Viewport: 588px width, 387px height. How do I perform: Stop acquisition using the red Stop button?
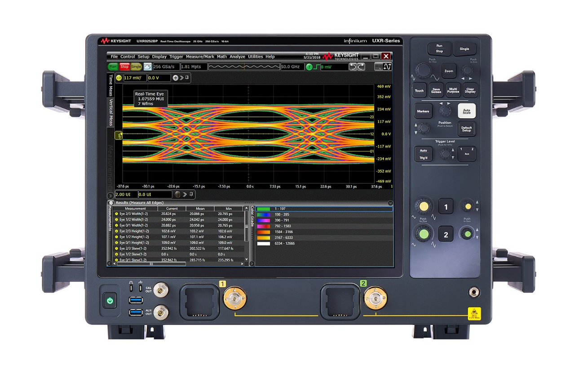pos(124,67)
